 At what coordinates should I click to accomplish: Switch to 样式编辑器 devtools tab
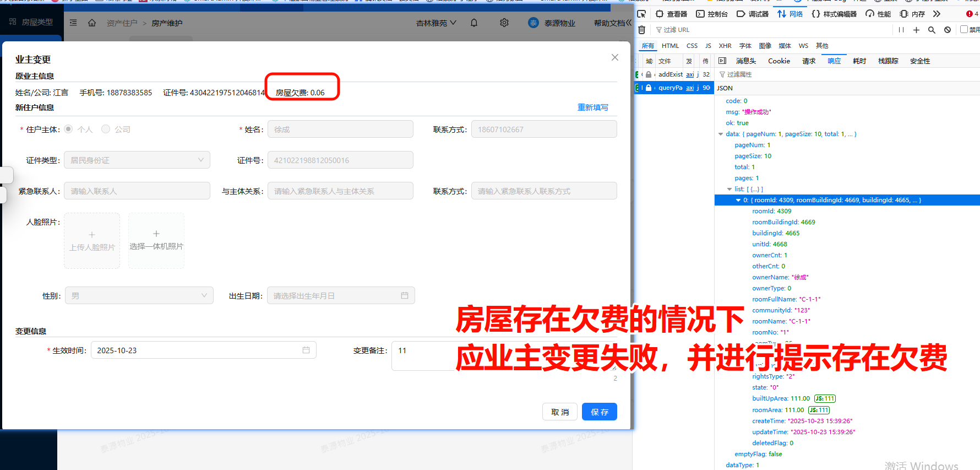[x=834, y=14]
